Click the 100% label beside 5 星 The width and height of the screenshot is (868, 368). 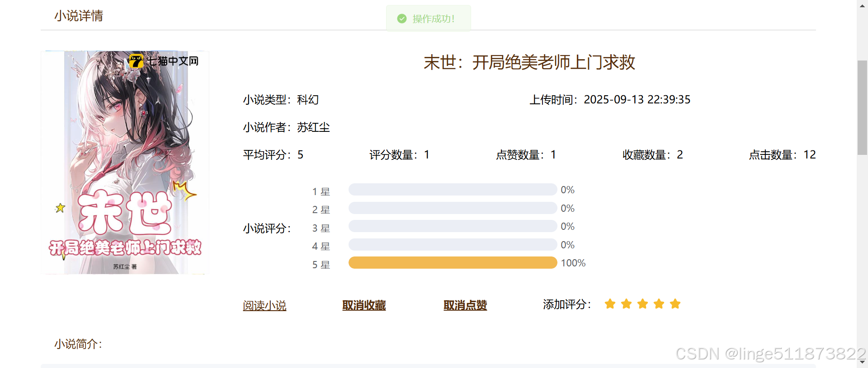coord(573,263)
